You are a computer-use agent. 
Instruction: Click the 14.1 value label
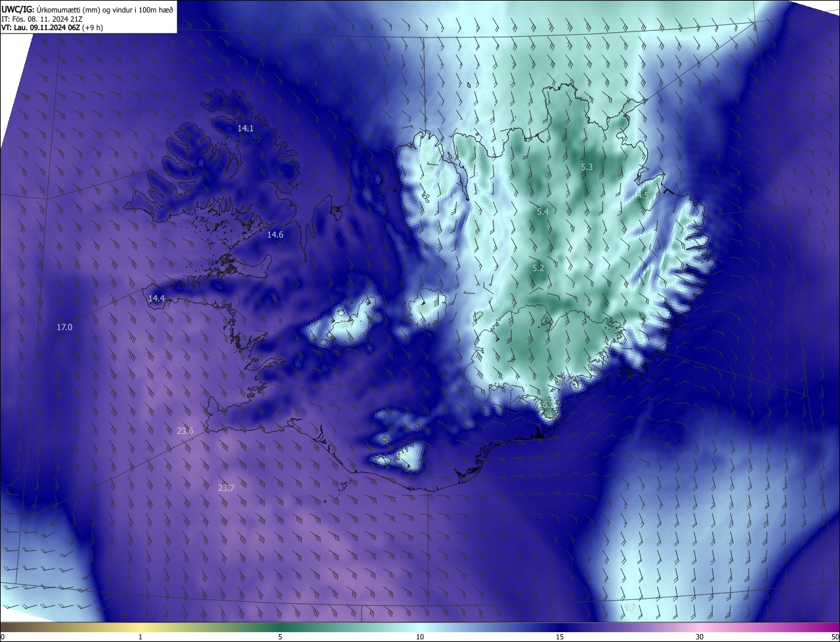pos(245,129)
